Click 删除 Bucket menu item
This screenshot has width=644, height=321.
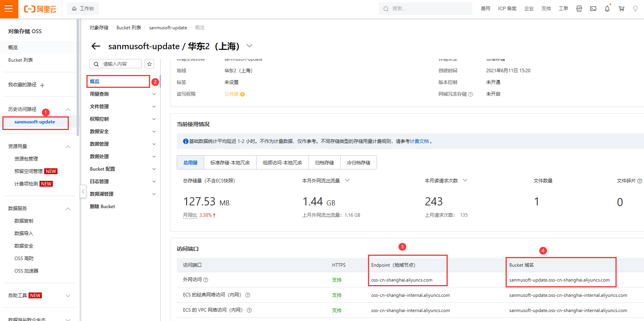pyautogui.click(x=102, y=207)
